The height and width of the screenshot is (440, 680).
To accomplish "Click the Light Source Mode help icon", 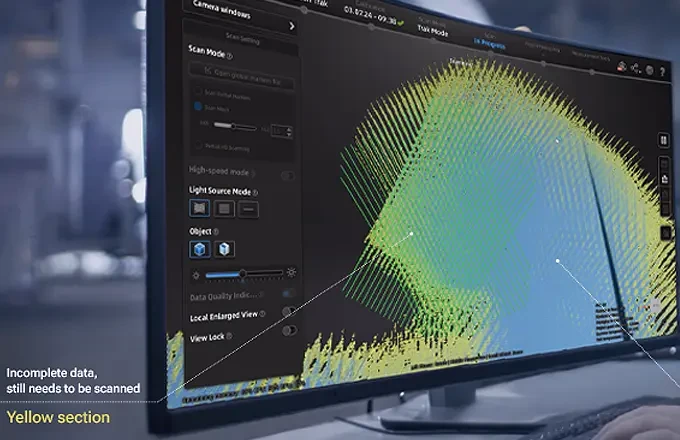I will (255, 192).
